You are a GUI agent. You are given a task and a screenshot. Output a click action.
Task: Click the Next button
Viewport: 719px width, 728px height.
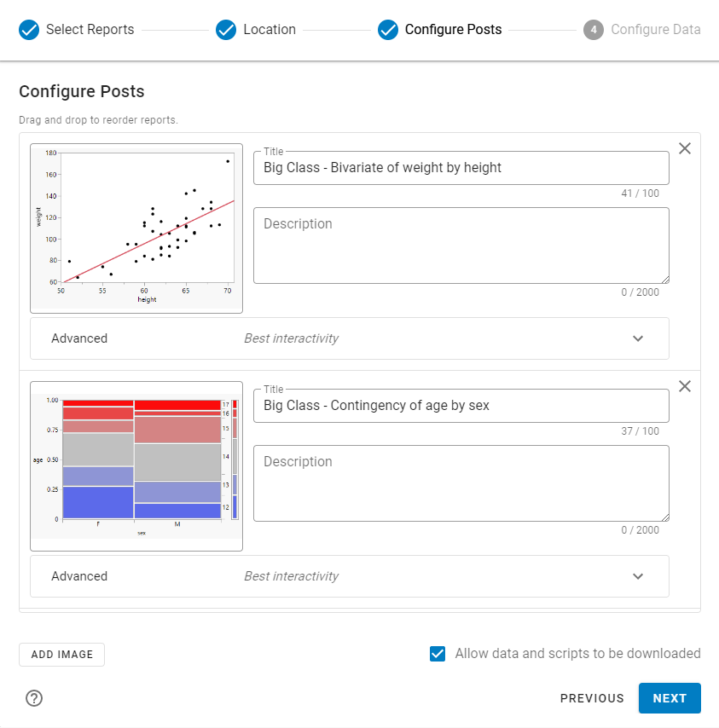[x=670, y=698]
